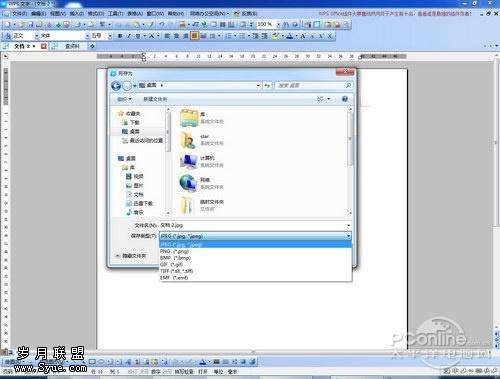Select 音乐 library in sidebar
This screenshot has height=379, width=500.
click(x=135, y=212)
